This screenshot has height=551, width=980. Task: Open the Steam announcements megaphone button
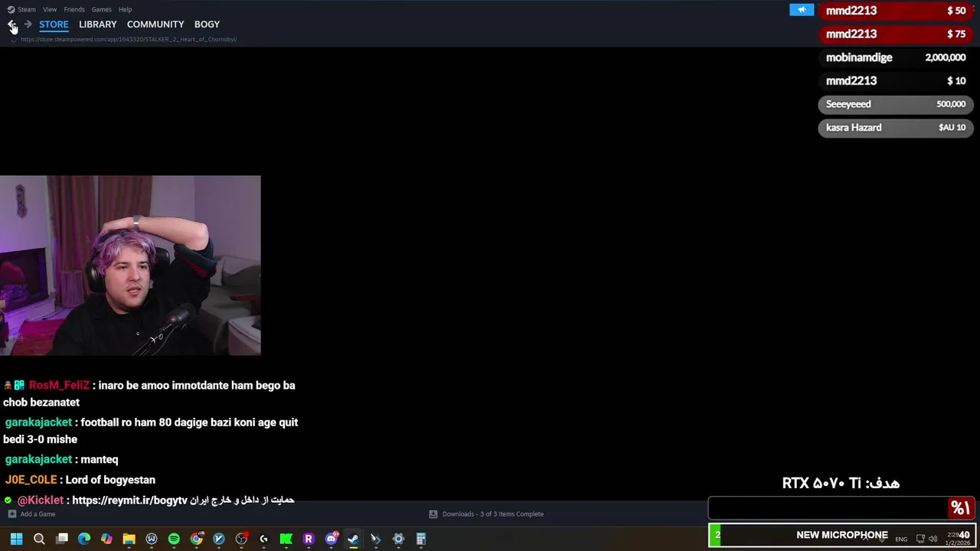point(802,10)
